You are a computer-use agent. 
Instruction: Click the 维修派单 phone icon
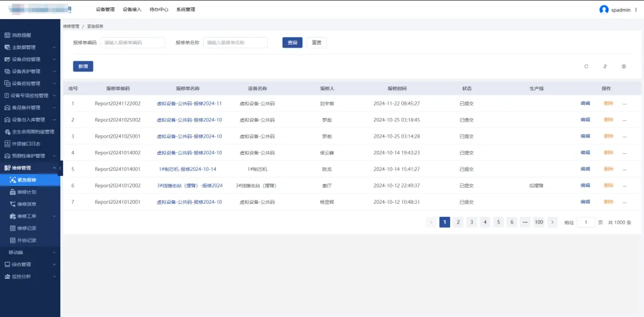[x=13, y=204]
